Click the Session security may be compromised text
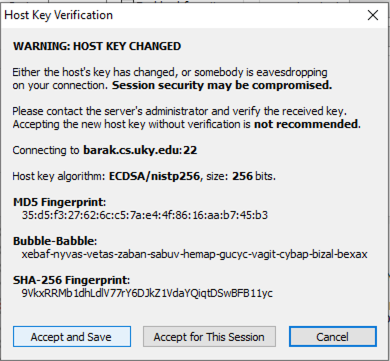 [222, 85]
